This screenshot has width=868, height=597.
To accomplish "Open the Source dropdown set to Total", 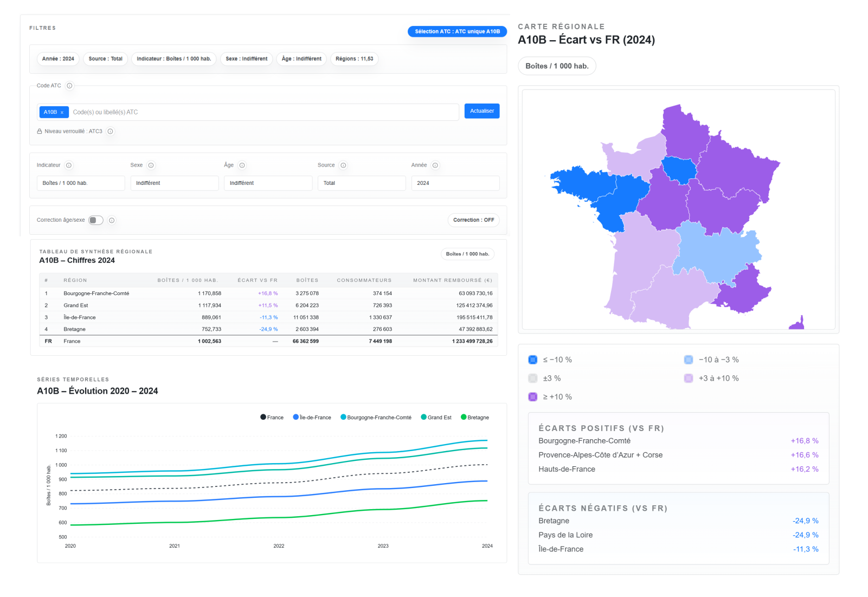I will pos(362,183).
